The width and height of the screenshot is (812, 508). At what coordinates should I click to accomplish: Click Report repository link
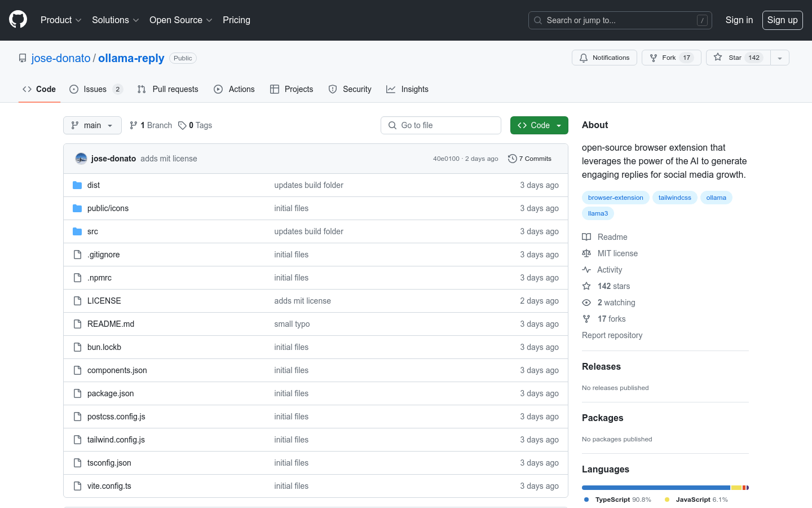612,335
